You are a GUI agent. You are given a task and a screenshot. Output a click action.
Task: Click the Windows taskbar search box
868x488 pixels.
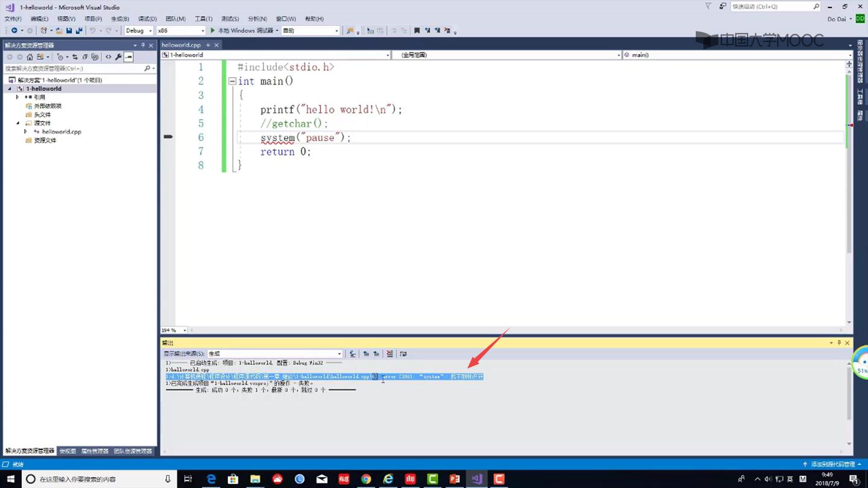coord(99,479)
